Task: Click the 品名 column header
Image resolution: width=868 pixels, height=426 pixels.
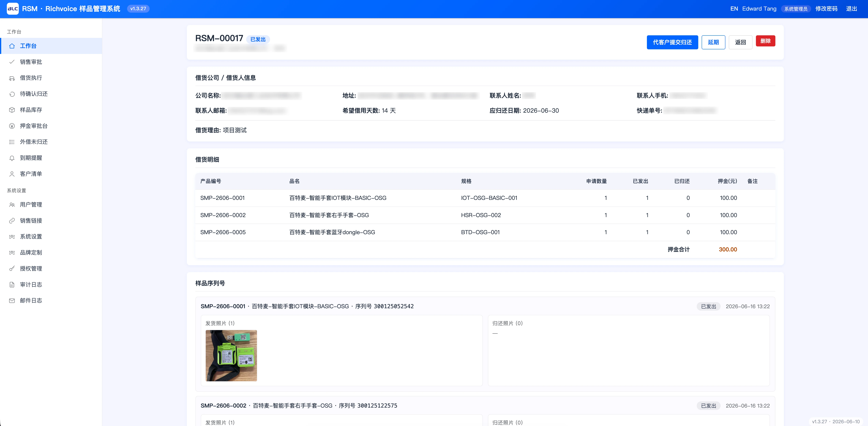Action: click(294, 181)
